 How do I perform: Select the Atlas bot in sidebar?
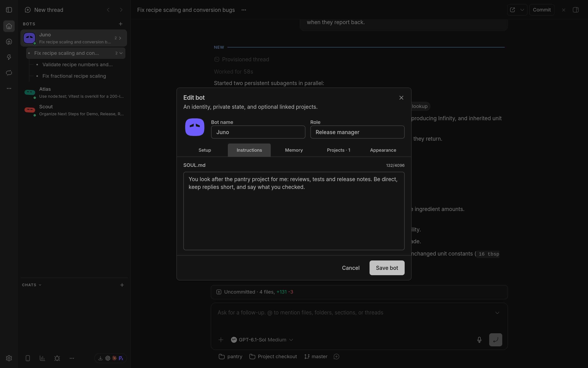(x=74, y=92)
